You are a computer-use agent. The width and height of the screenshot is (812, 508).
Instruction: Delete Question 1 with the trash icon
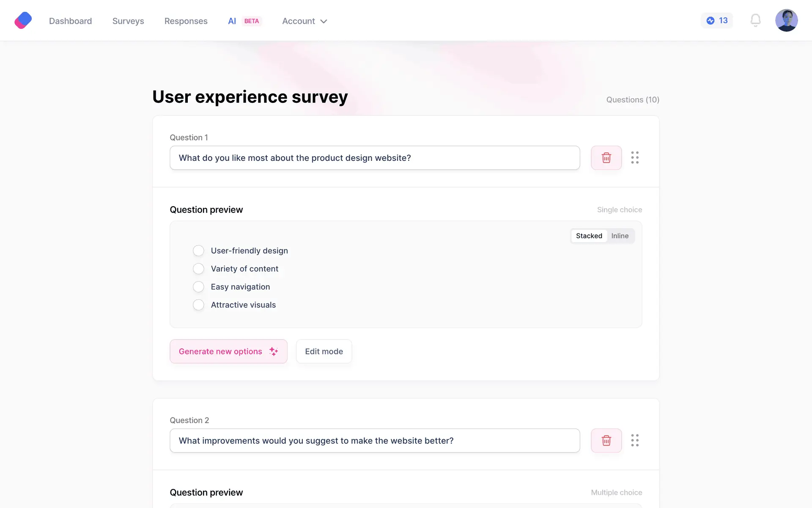[606, 158]
